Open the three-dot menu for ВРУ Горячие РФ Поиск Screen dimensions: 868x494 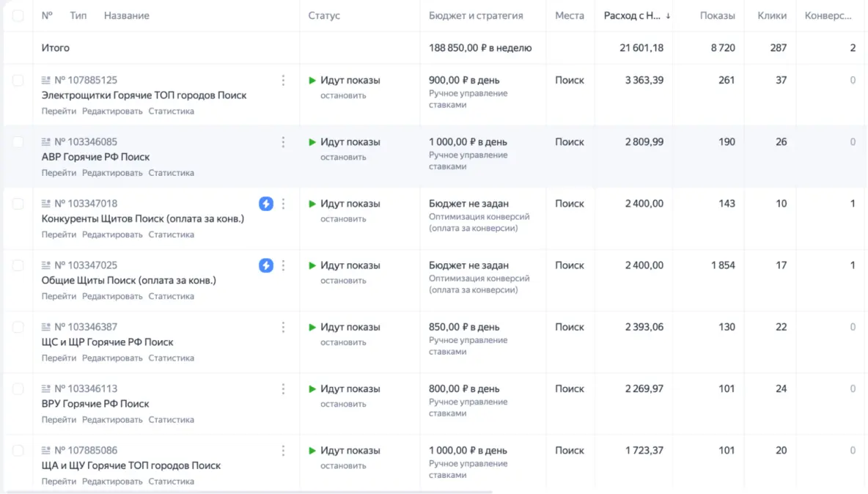tap(283, 388)
